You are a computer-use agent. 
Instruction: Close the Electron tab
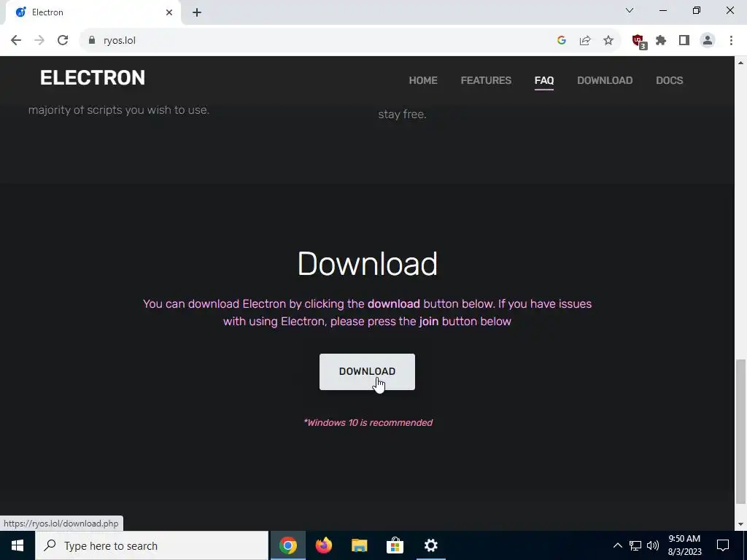coord(169,12)
